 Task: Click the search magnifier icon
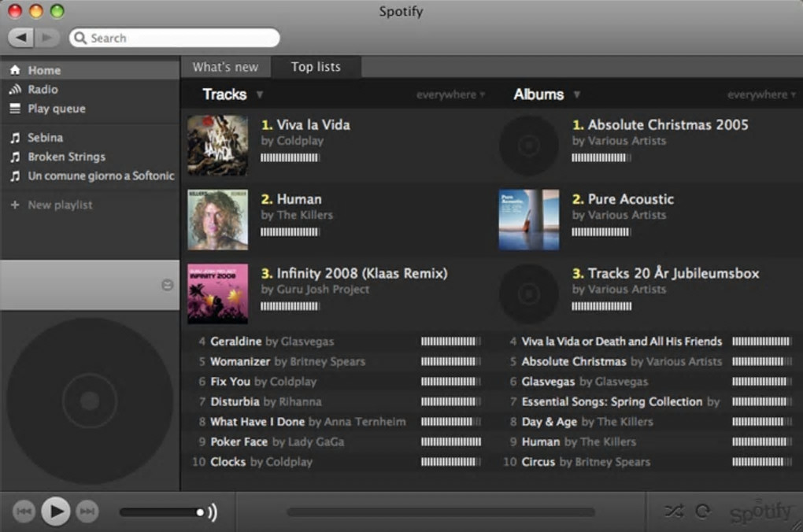tap(80, 38)
